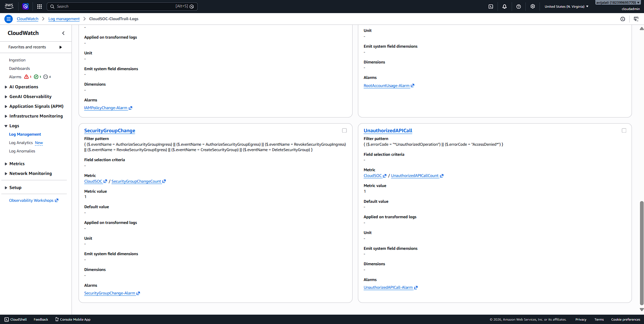The width and height of the screenshot is (644, 324).
Task: Click the search bar magnifier icon
Action: point(52,6)
